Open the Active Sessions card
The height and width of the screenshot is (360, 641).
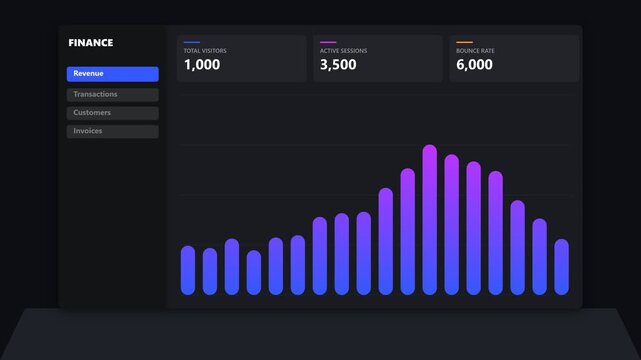(378, 58)
